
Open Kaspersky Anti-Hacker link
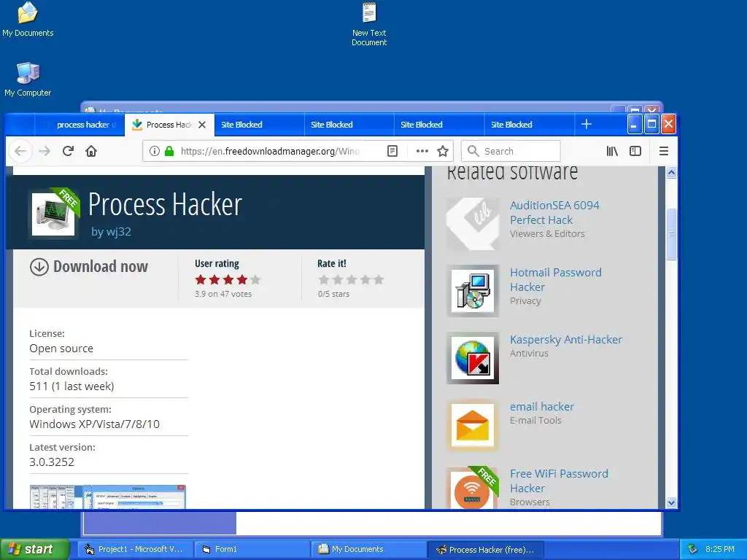[x=566, y=340]
